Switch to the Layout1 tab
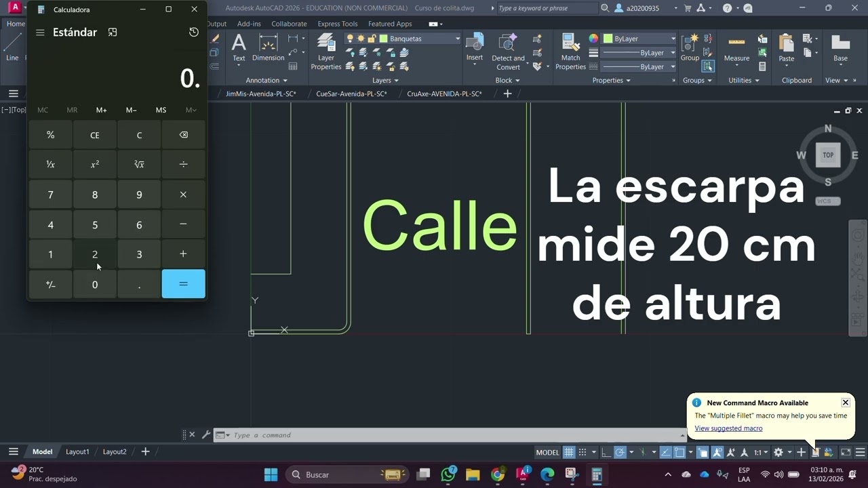This screenshot has height=488, width=868. click(77, 451)
